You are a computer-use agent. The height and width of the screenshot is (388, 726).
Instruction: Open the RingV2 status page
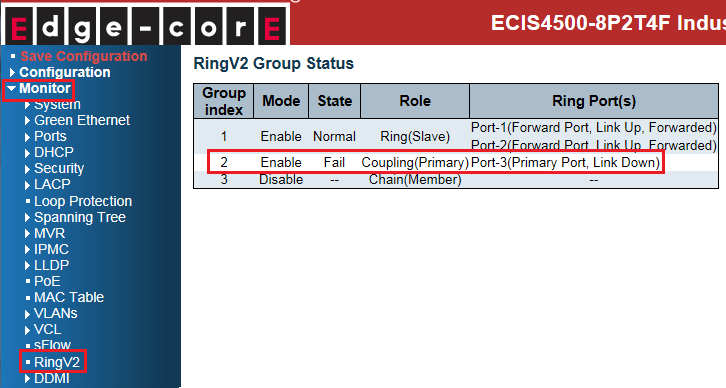(57, 362)
